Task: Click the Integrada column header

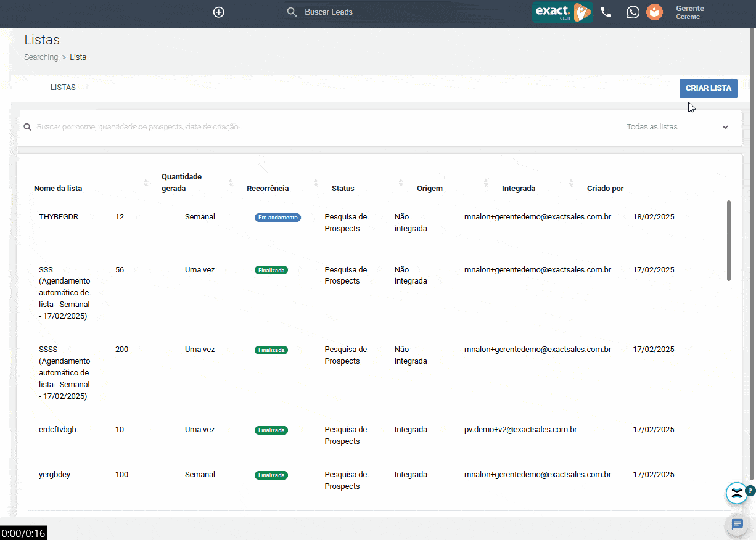Action: (519, 189)
